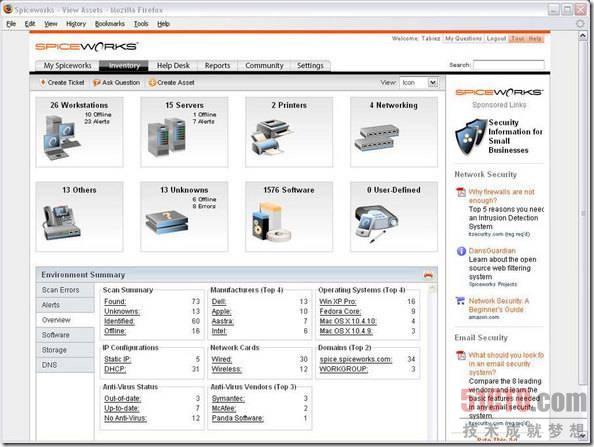594x447 pixels.
Task: Click the PDF icon beside email security article
Action: click(x=461, y=355)
